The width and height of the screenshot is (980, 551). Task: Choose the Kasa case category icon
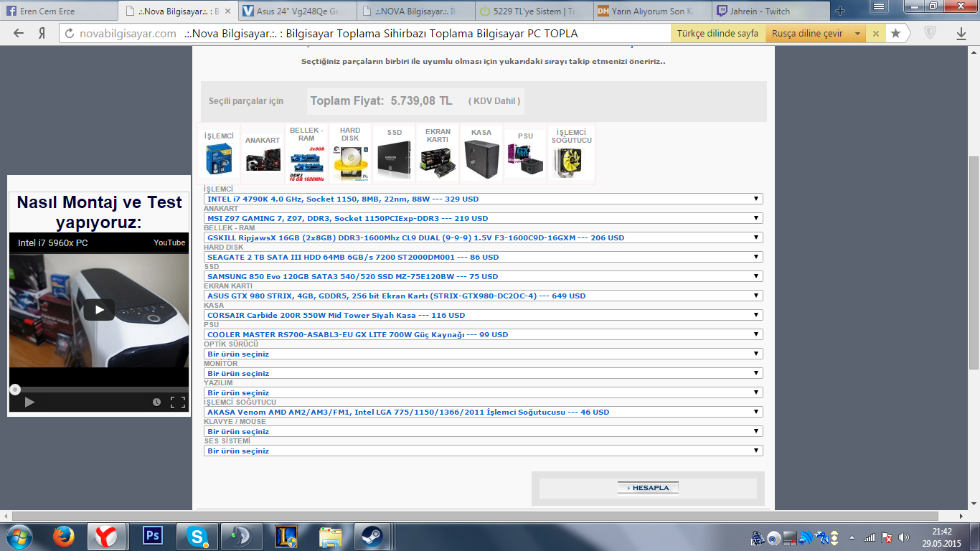tap(481, 154)
